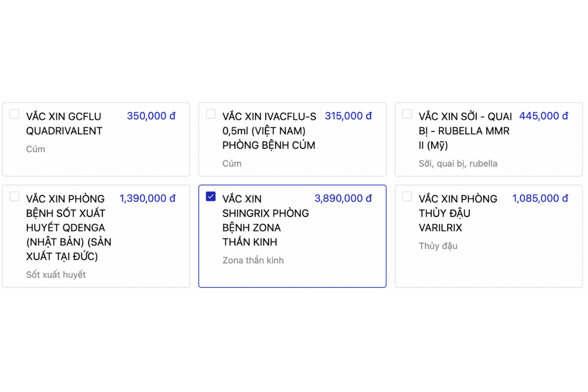This screenshot has width=588, height=392.
Task: Click the IVACFLU-S PHÒNG BỆNH CÚM title
Action: tap(269, 131)
